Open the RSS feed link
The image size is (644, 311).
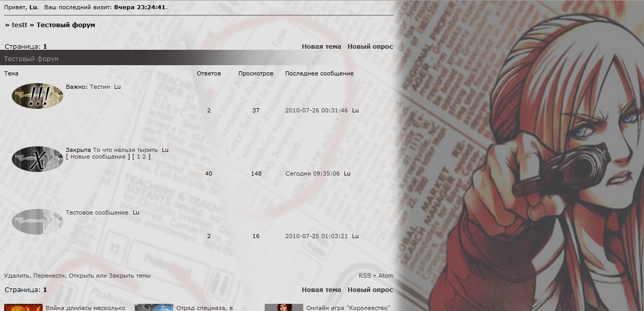[x=365, y=276]
